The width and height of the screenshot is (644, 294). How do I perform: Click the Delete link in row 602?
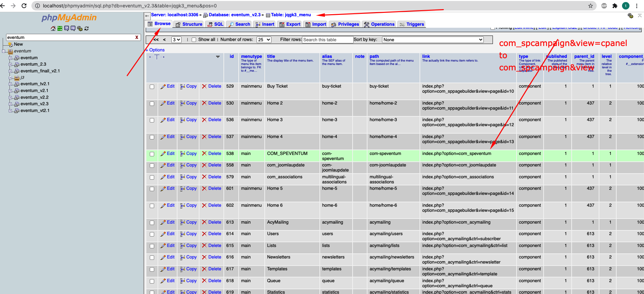coord(215,205)
